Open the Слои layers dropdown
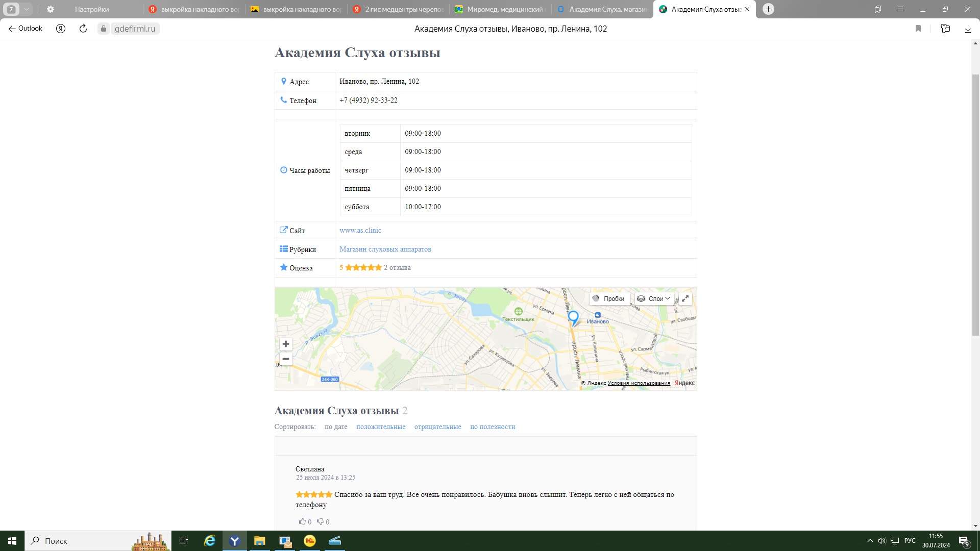The height and width of the screenshot is (551, 980). click(x=655, y=298)
